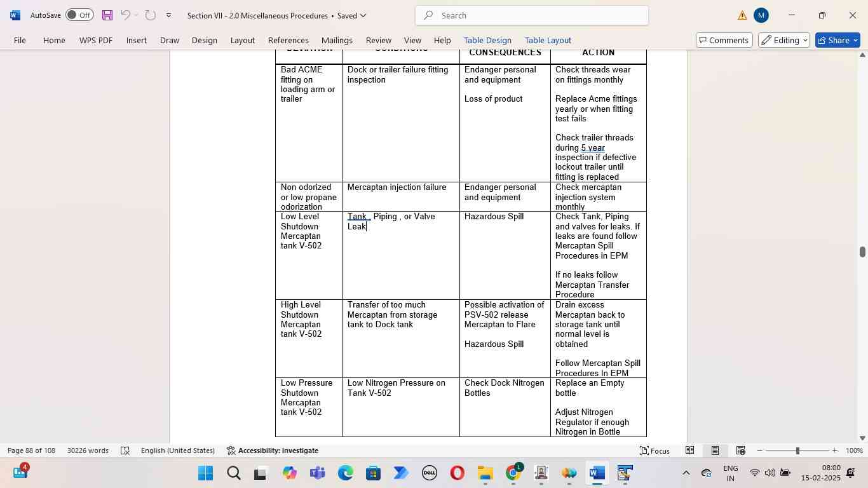Open the Review tab
868x488 pixels.
(x=379, y=40)
